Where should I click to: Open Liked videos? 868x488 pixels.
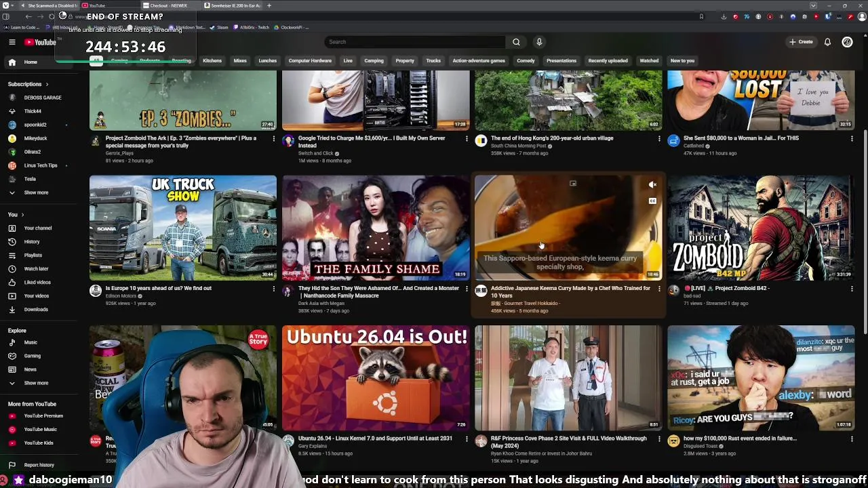click(x=37, y=283)
